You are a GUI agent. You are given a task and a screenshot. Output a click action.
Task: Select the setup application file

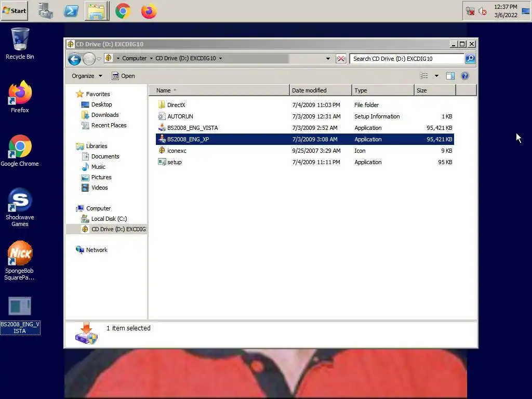[x=304, y=162]
